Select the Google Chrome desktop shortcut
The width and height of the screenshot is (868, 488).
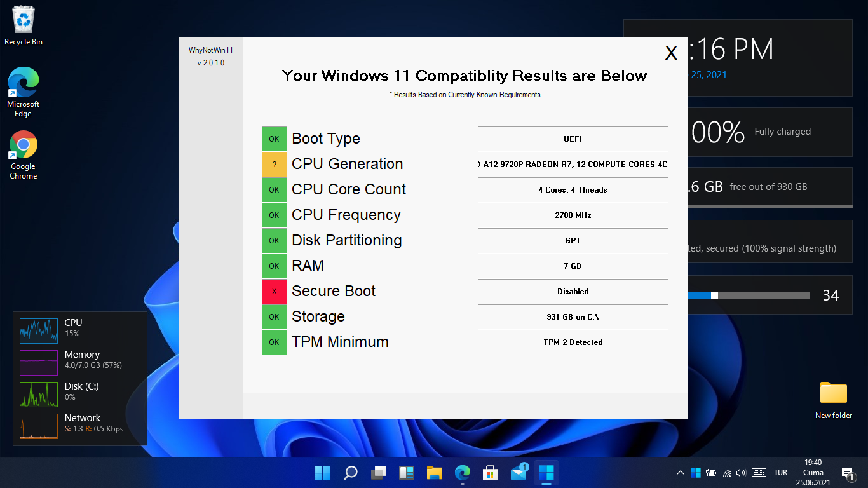tap(24, 155)
